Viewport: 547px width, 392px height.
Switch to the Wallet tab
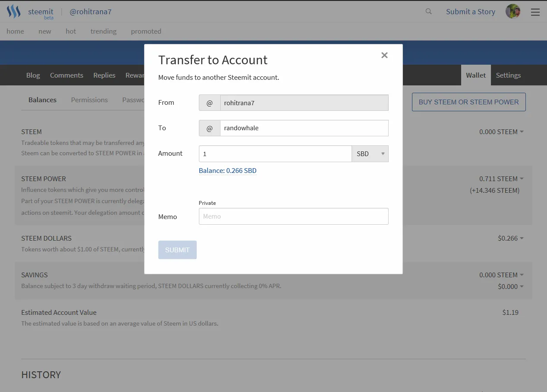[476, 75]
